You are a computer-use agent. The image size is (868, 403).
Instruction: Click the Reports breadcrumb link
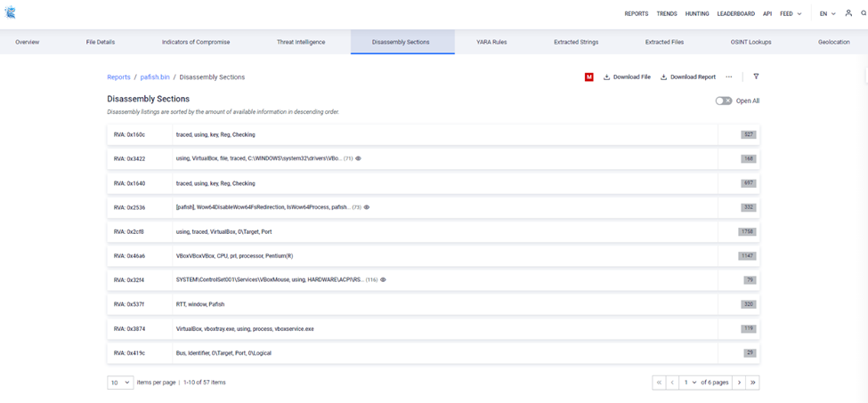[x=118, y=77]
